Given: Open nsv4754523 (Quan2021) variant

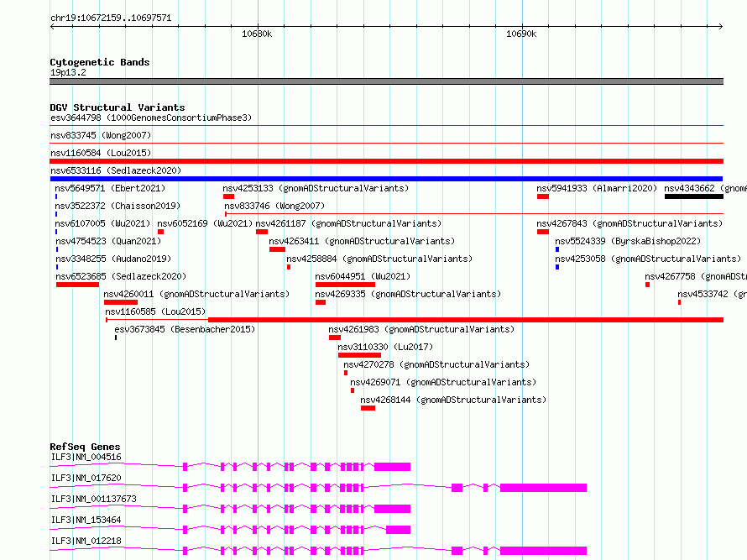Looking at the screenshot, I should pyautogui.click(x=108, y=241).
